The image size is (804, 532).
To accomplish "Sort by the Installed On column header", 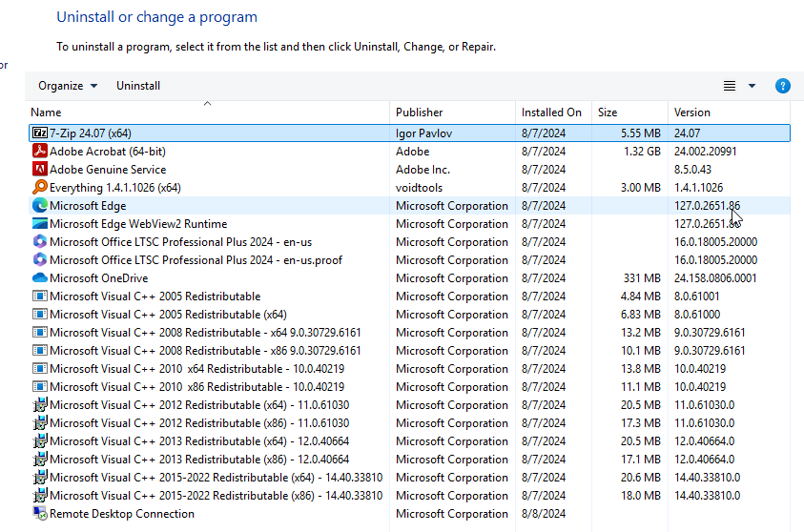I will pyautogui.click(x=551, y=113).
